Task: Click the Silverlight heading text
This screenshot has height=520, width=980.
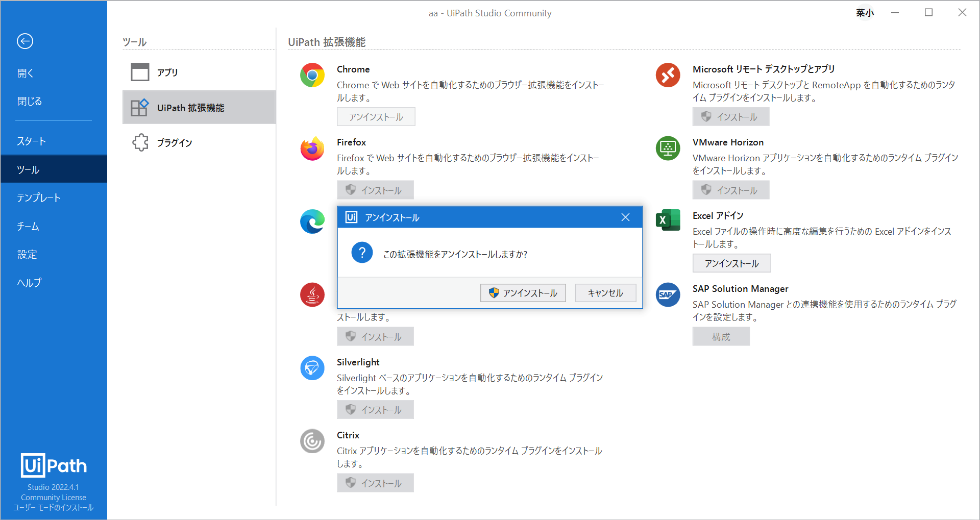Action: tap(358, 362)
